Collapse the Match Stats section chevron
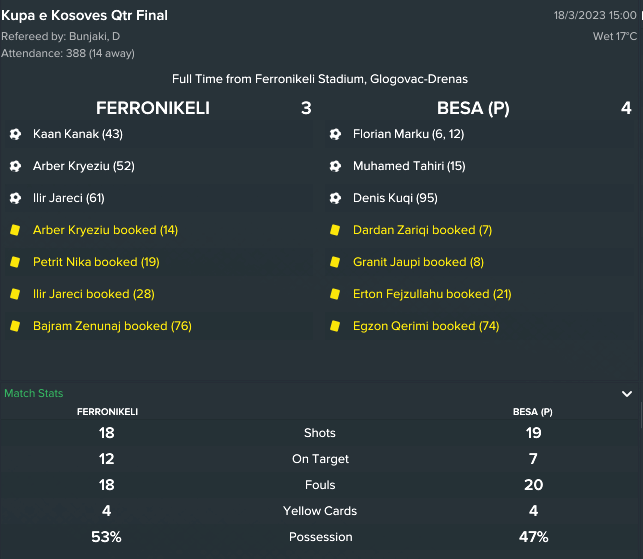Image resolution: width=643 pixels, height=559 pixels. pyautogui.click(x=627, y=394)
